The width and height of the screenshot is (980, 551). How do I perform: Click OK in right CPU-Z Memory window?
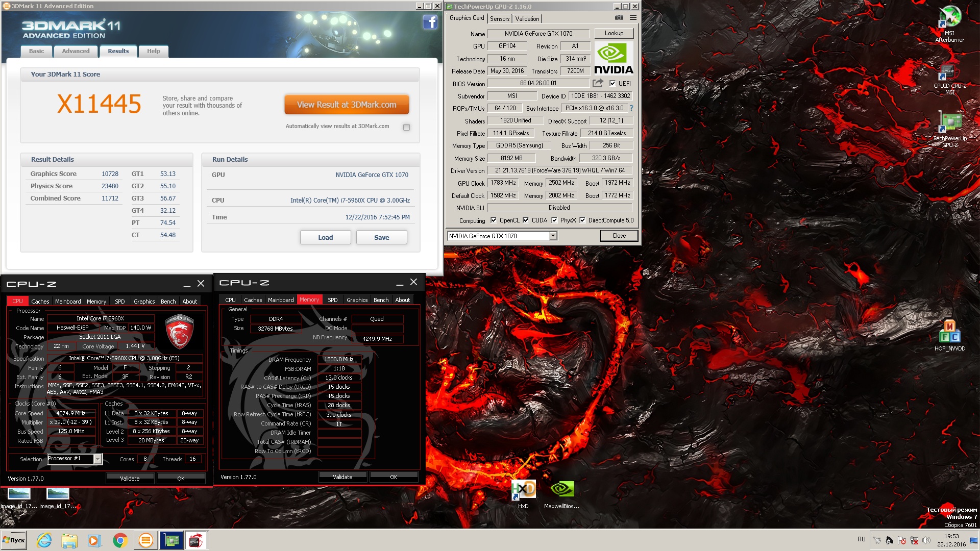pyautogui.click(x=394, y=477)
